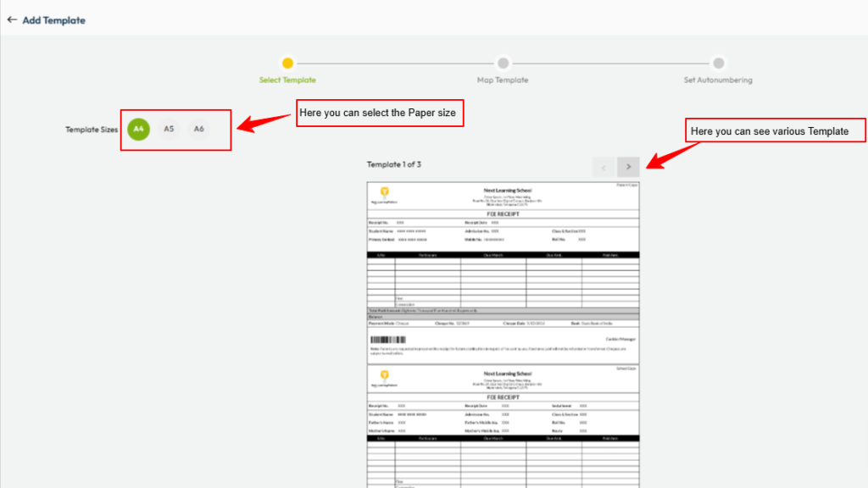This screenshot has height=488, width=868.
Task: Click the grey Map Template step circle
Action: pyautogui.click(x=503, y=63)
